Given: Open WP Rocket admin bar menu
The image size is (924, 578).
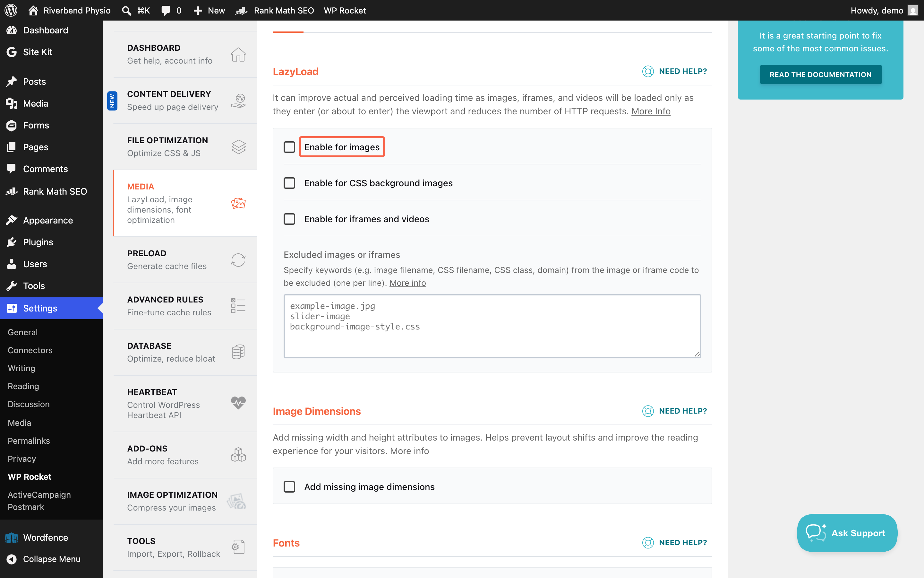Looking at the screenshot, I should (x=345, y=10).
